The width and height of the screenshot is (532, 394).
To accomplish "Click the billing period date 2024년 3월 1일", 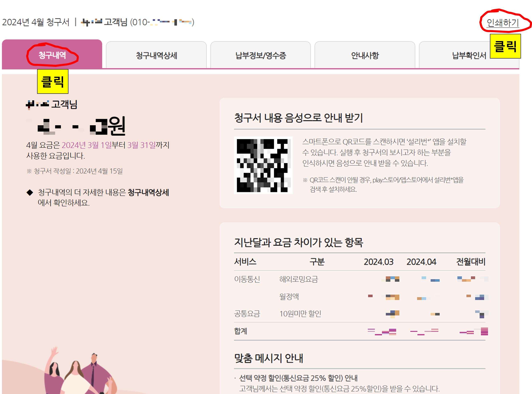I will [86, 145].
